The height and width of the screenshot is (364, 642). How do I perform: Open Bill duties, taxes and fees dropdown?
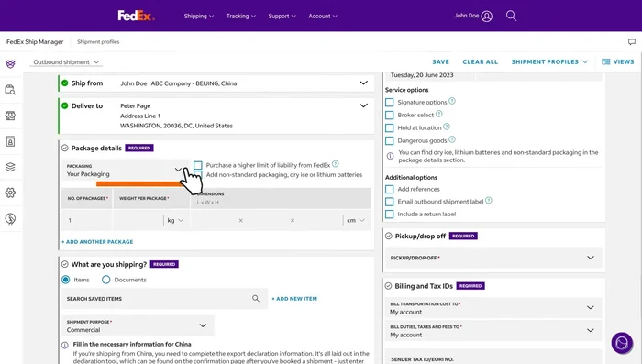tap(493, 331)
